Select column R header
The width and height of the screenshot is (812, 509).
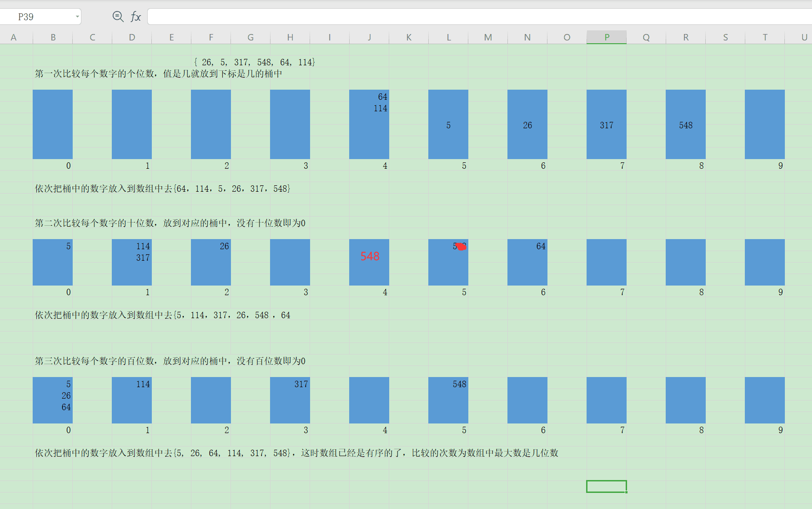coord(686,37)
